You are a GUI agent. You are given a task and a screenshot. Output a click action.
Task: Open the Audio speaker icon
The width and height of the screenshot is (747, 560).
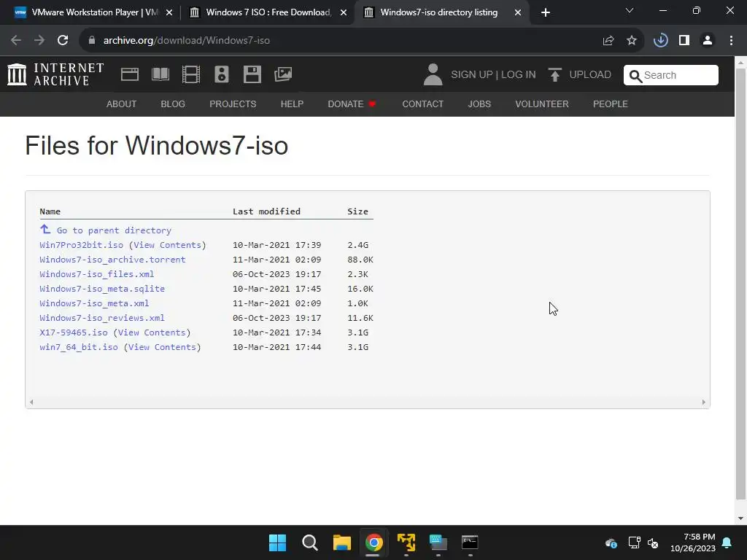tap(222, 74)
